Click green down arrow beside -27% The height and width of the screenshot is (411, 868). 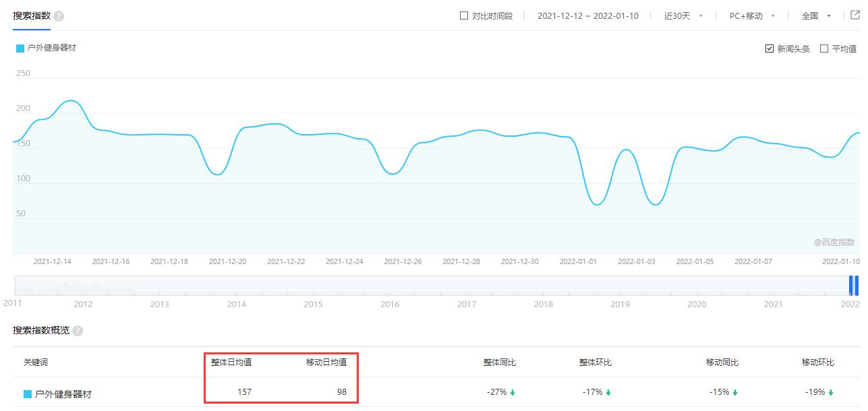coord(513,393)
